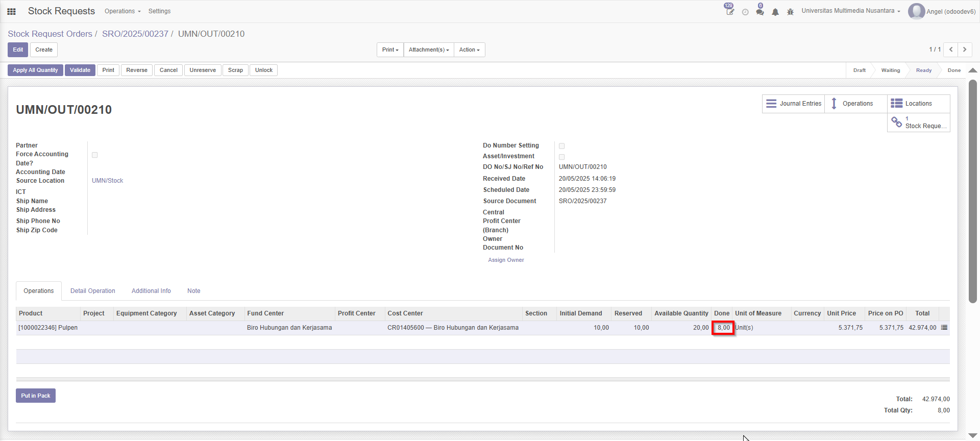Screen dimensions: 980x441
Task: Go to SRO/2025/00237 breadcrumb
Action: pyautogui.click(x=135, y=34)
